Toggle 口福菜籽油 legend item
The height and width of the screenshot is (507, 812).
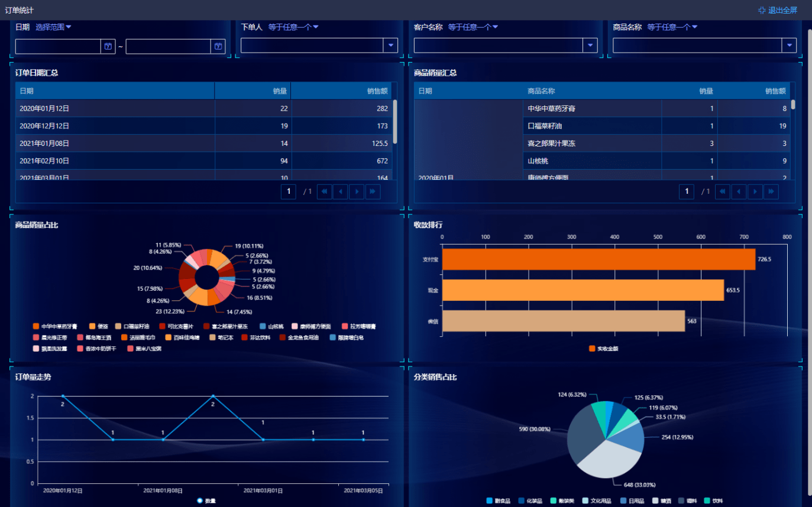coord(132,326)
